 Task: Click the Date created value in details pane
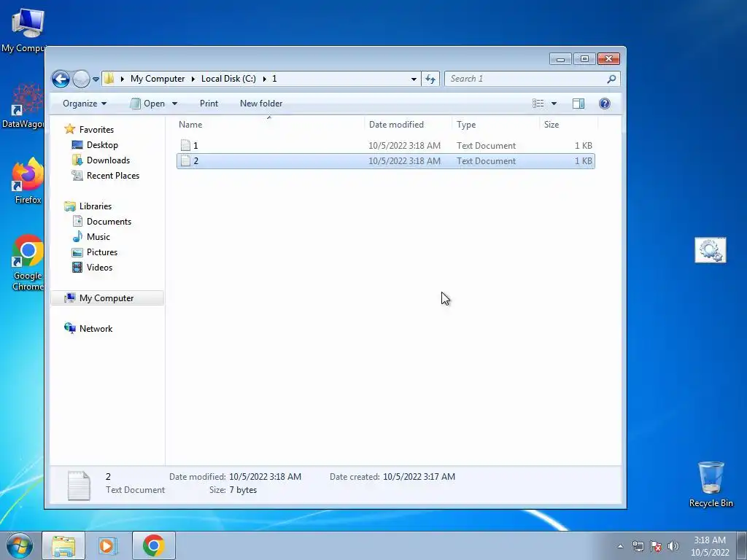click(x=419, y=477)
